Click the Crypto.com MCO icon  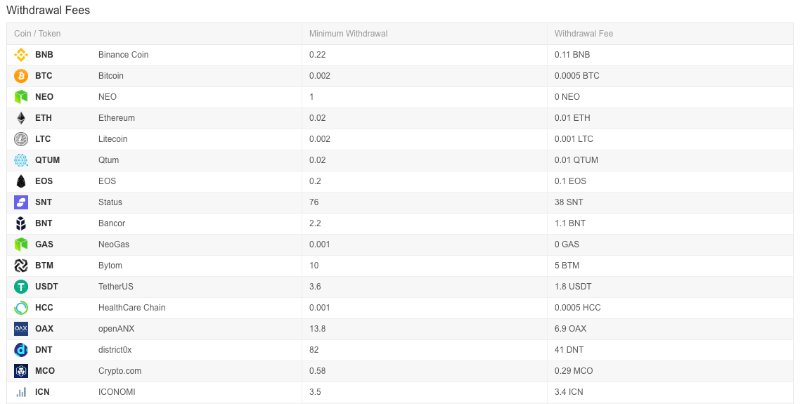point(21,371)
